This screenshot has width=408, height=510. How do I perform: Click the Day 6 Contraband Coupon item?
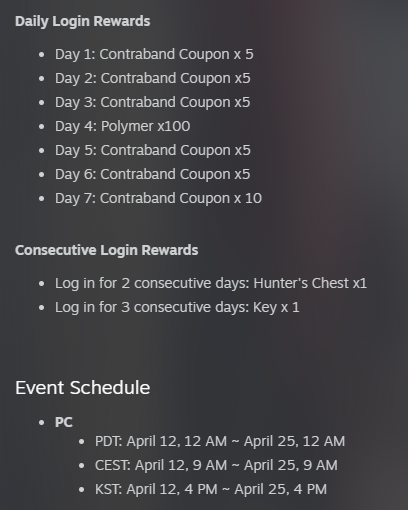point(153,174)
